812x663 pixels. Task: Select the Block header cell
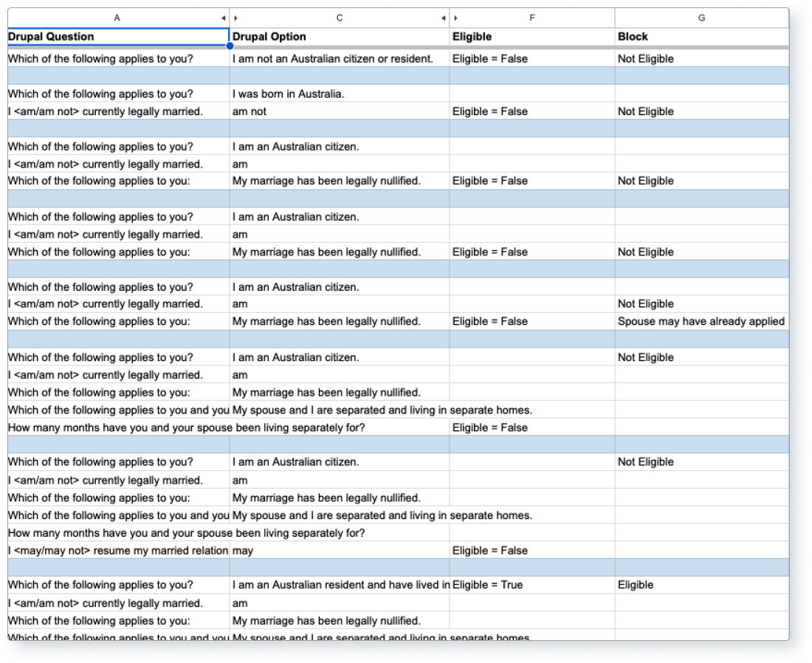pos(701,36)
